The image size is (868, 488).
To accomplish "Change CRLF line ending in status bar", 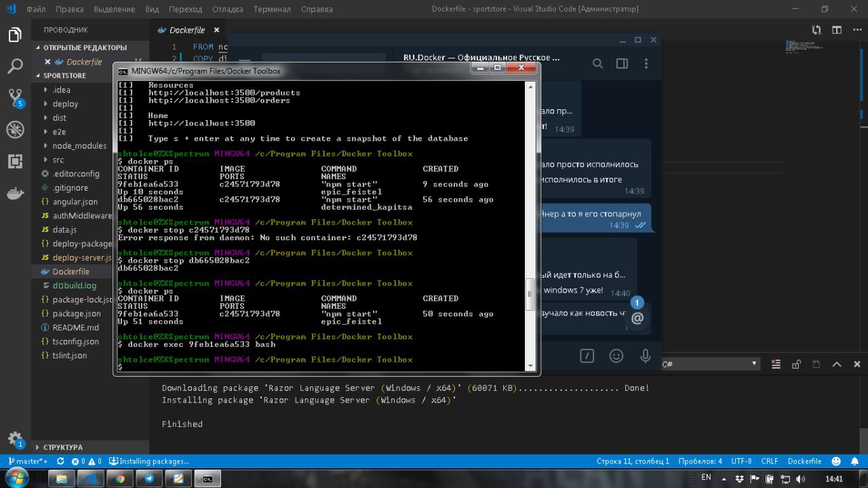I will (770, 462).
